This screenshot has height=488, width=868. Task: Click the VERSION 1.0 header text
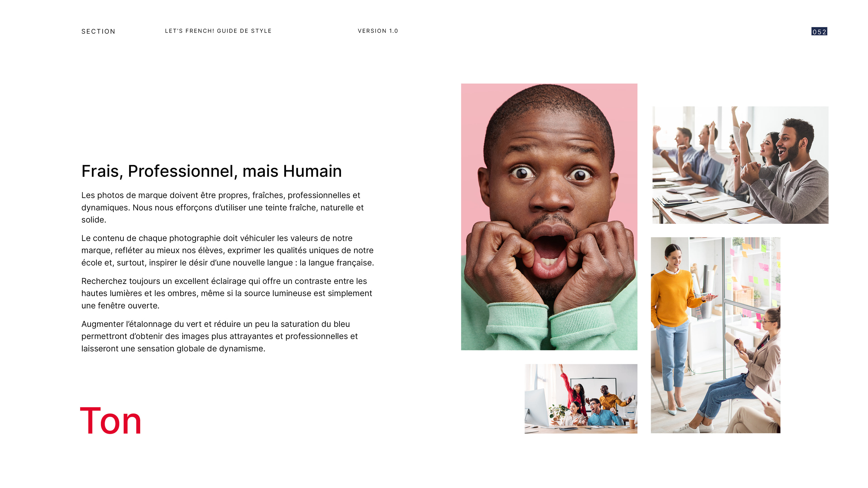tap(378, 31)
